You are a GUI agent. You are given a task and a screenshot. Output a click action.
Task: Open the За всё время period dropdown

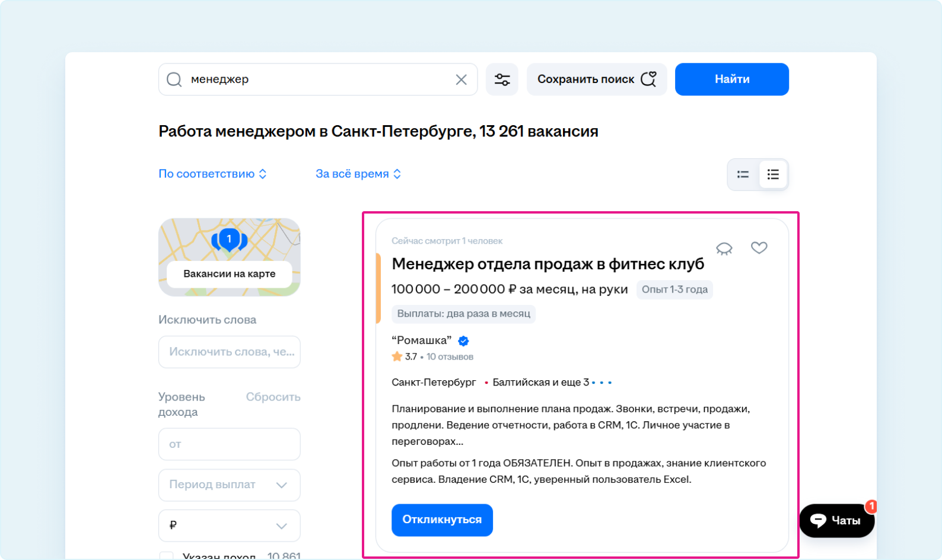point(358,174)
